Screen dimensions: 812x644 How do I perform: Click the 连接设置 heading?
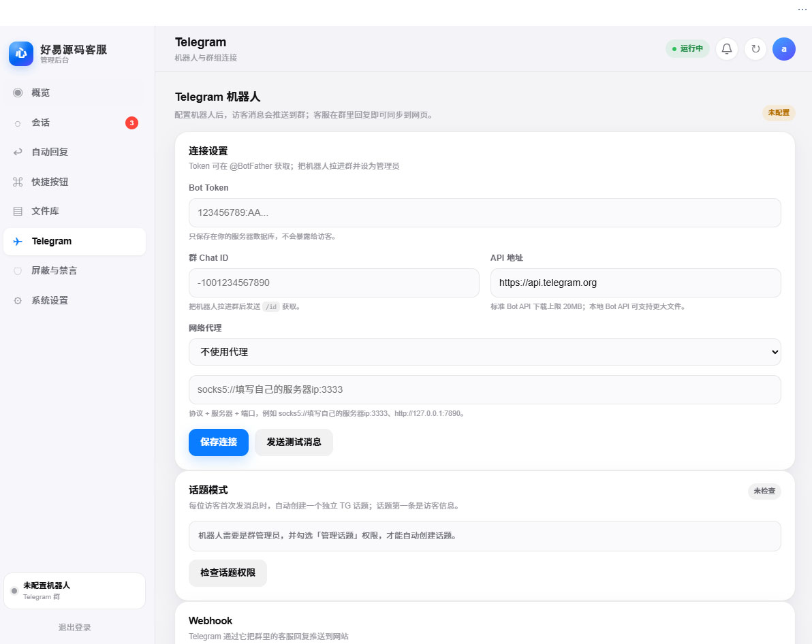[x=208, y=151]
